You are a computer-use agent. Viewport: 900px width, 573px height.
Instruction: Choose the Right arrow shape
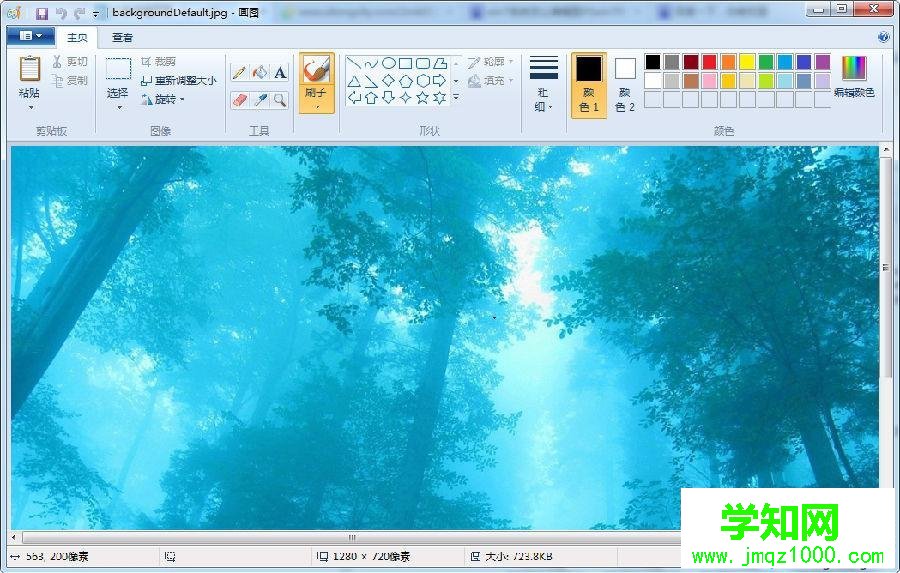coord(440,81)
